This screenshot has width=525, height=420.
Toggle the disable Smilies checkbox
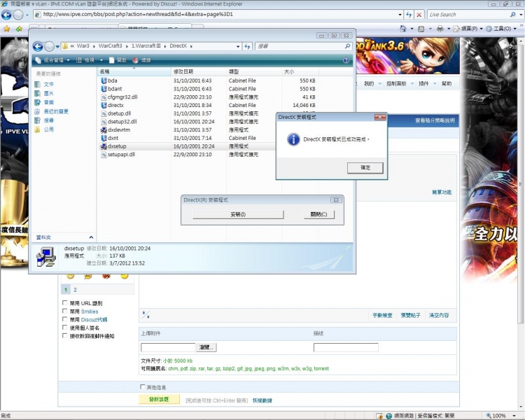click(65, 311)
